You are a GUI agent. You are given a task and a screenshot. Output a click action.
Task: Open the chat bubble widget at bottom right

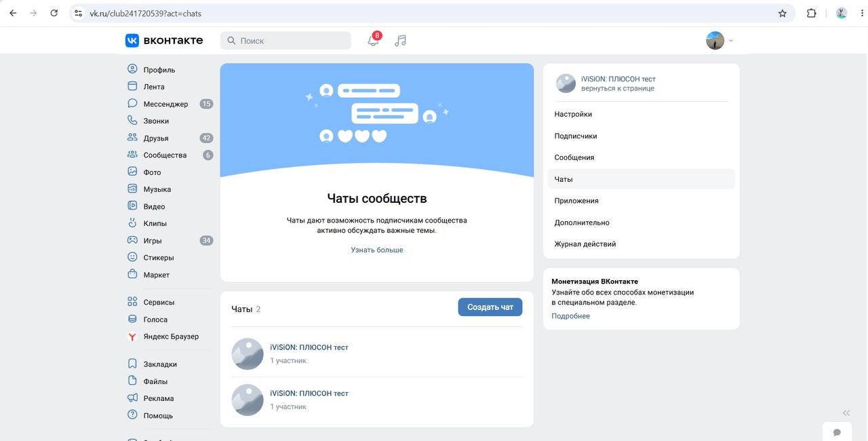(837, 432)
